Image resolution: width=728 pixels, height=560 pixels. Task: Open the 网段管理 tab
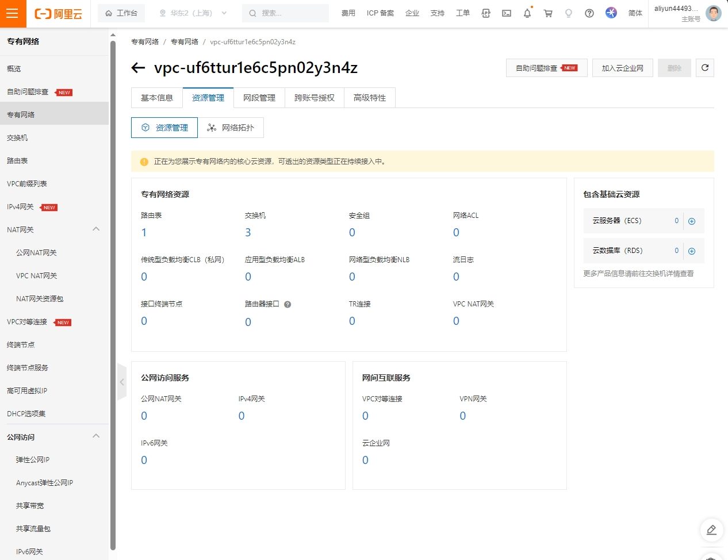click(x=259, y=98)
